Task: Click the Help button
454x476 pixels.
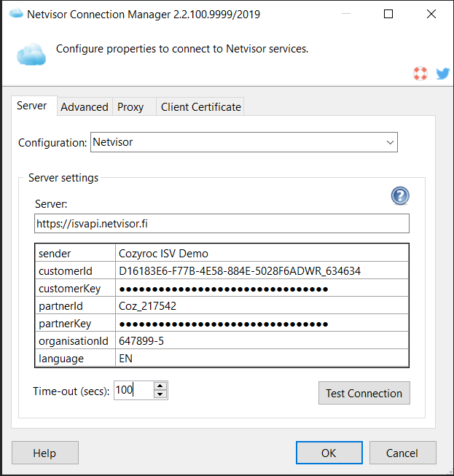Action: (45, 453)
